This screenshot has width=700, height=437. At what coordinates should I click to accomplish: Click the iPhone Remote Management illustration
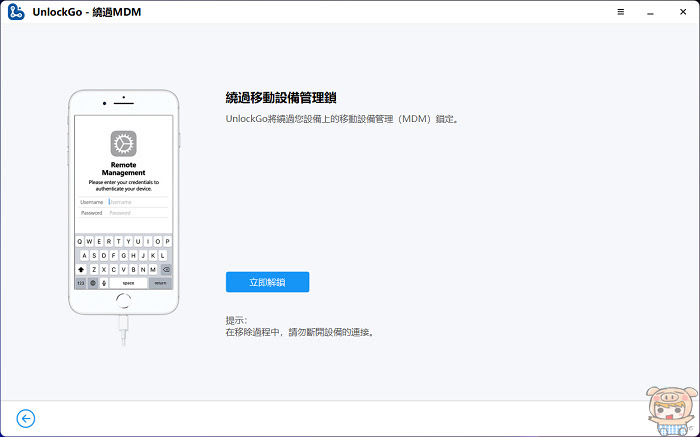[x=124, y=217]
